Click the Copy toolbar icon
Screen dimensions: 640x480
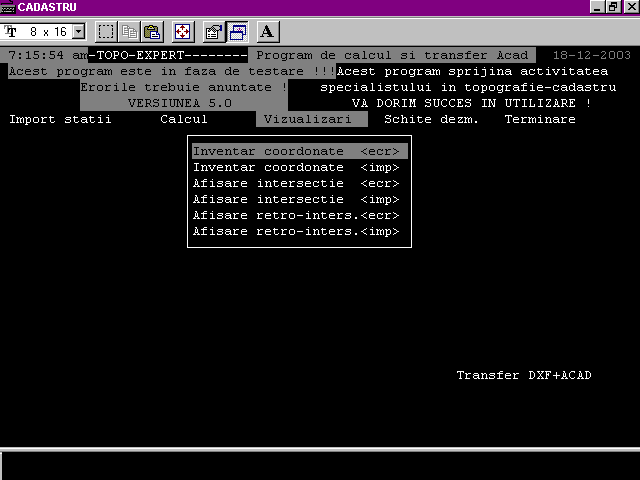(129, 32)
